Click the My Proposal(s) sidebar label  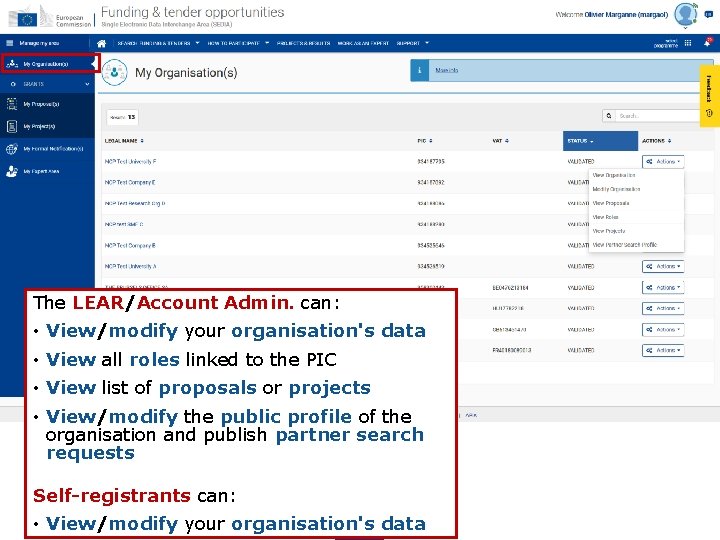41,104
